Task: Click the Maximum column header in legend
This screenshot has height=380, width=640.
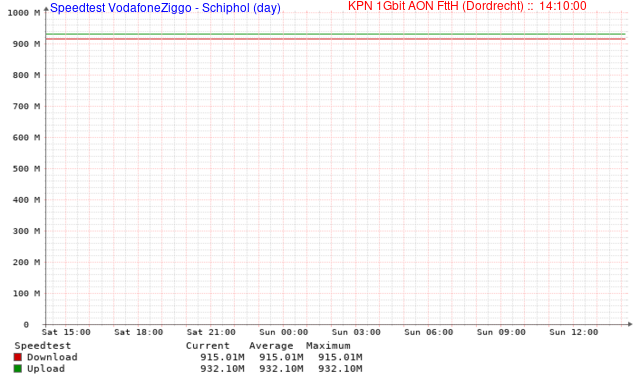Action: (328, 346)
